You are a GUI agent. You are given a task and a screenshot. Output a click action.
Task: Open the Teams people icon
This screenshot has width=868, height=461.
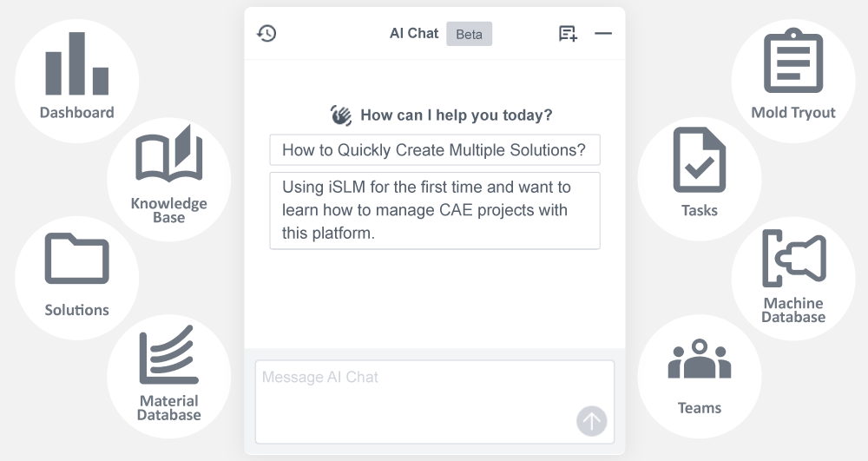pyautogui.click(x=699, y=359)
